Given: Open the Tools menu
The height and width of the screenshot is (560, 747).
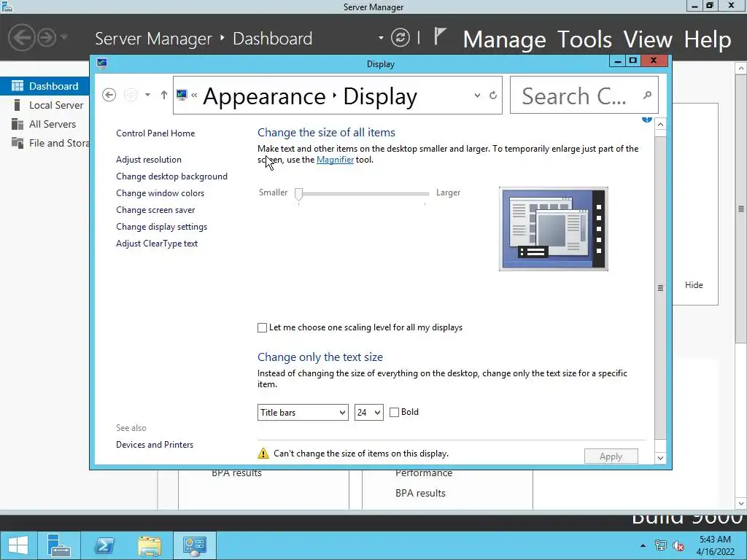Looking at the screenshot, I should pyautogui.click(x=584, y=39).
